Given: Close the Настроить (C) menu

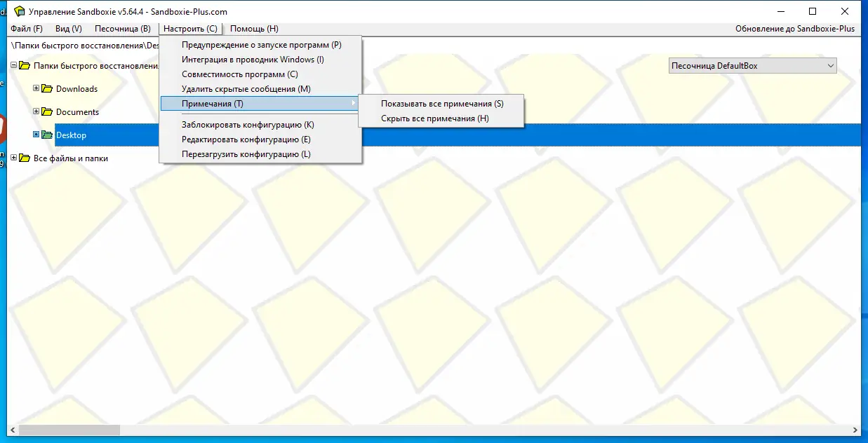Looking at the screenshot, I should pyautogui.click(x=190, y=29).
